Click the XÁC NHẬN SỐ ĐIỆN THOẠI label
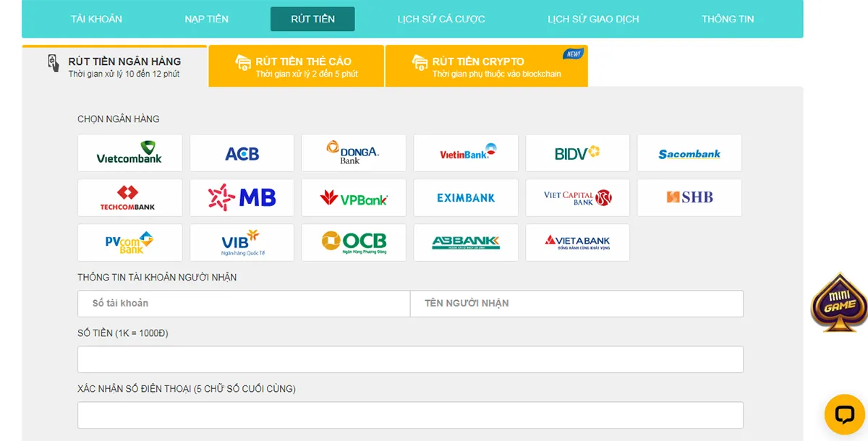868x441 pixels. 187,389
